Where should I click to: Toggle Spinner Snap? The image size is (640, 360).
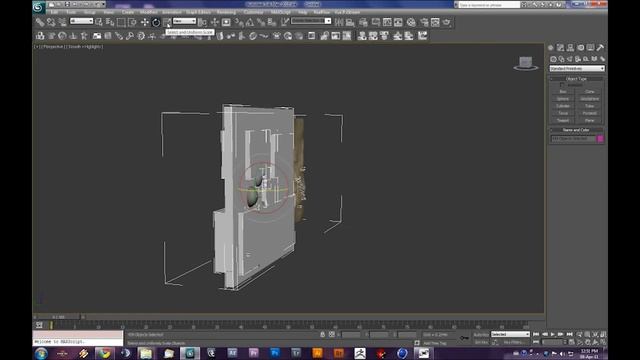coord(271,22)
